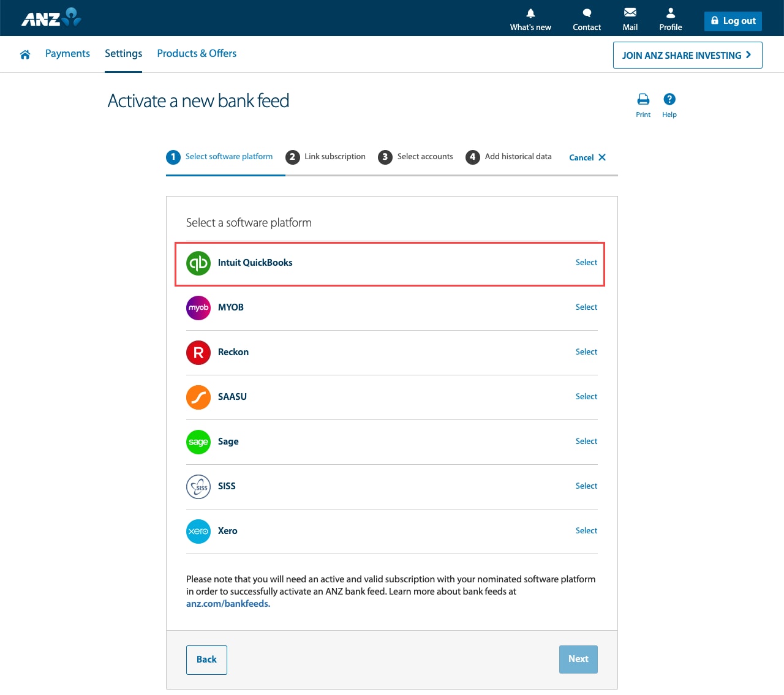784x695 pixels.
Task: Select MYOB platform link
Action: 586,307
